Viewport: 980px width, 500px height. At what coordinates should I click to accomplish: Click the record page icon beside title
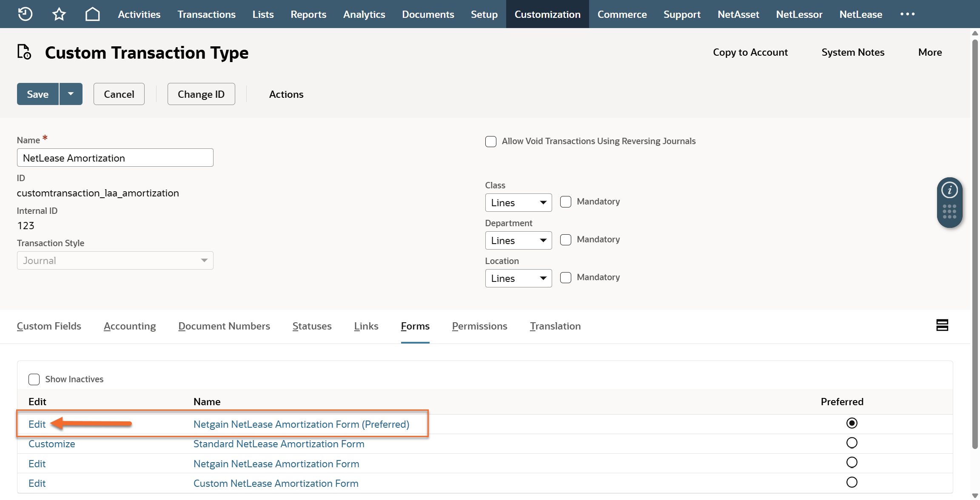pyautogui.click(x=24, y=52)
